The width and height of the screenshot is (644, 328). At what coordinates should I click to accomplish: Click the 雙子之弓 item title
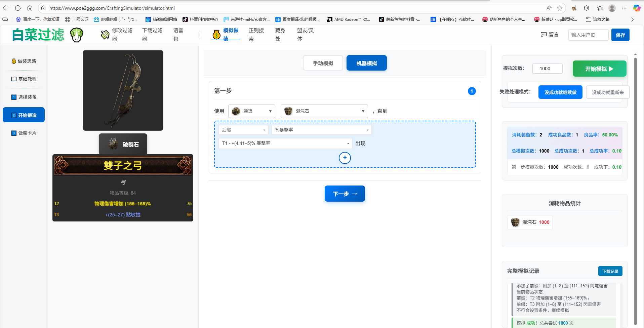click(123, 165)
